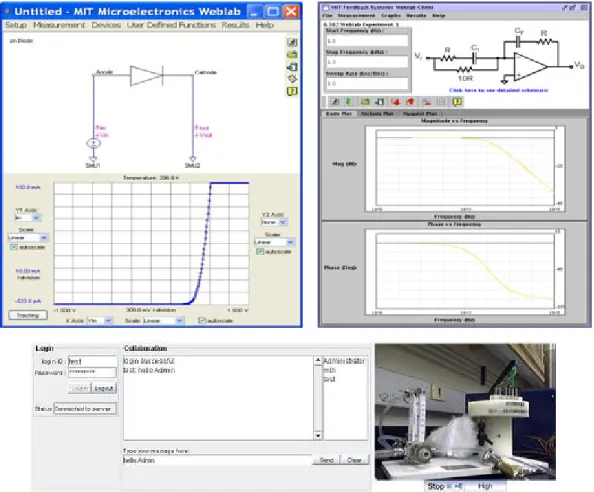Open X axis Scale Linear dropdown

click(x=163, y=320)
